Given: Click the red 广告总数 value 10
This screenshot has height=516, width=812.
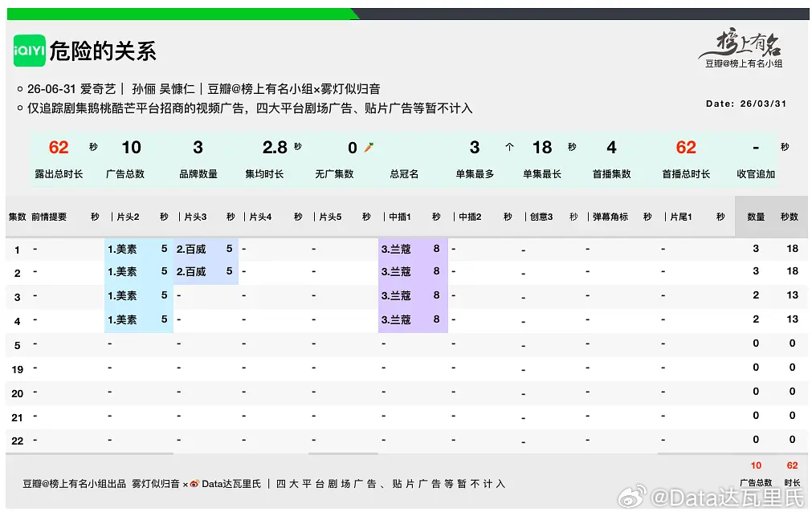Looking at the screenshot, I should (x=755, y=465).
